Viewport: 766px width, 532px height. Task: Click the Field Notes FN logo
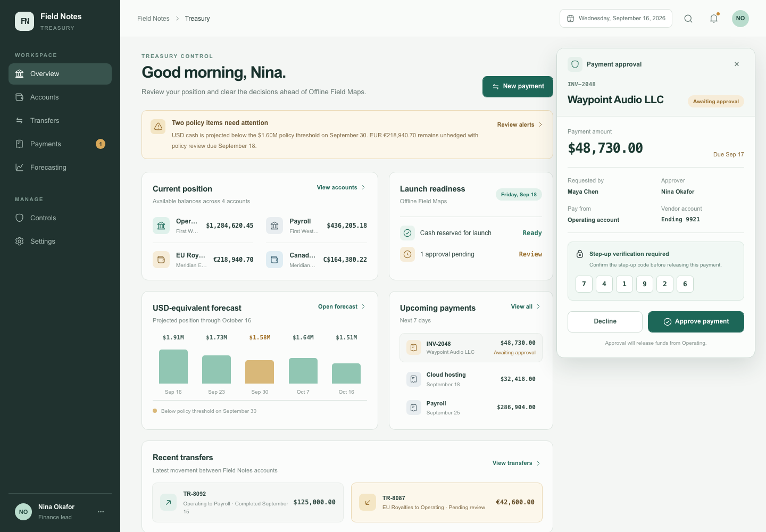(24, 21)
